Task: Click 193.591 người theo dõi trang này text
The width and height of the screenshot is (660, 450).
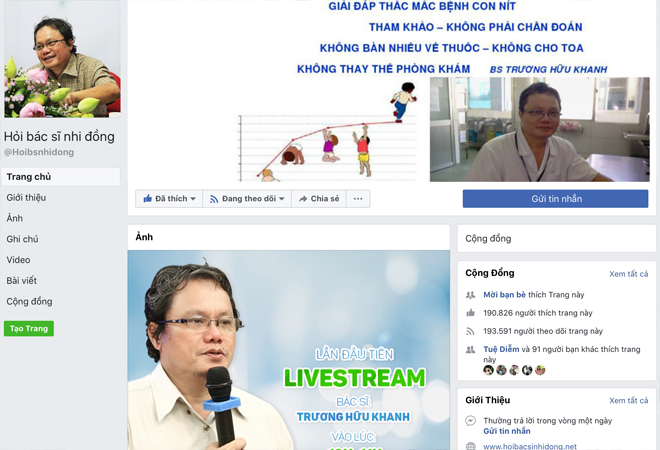Action: pyautogui.click(x=543, y=331)
